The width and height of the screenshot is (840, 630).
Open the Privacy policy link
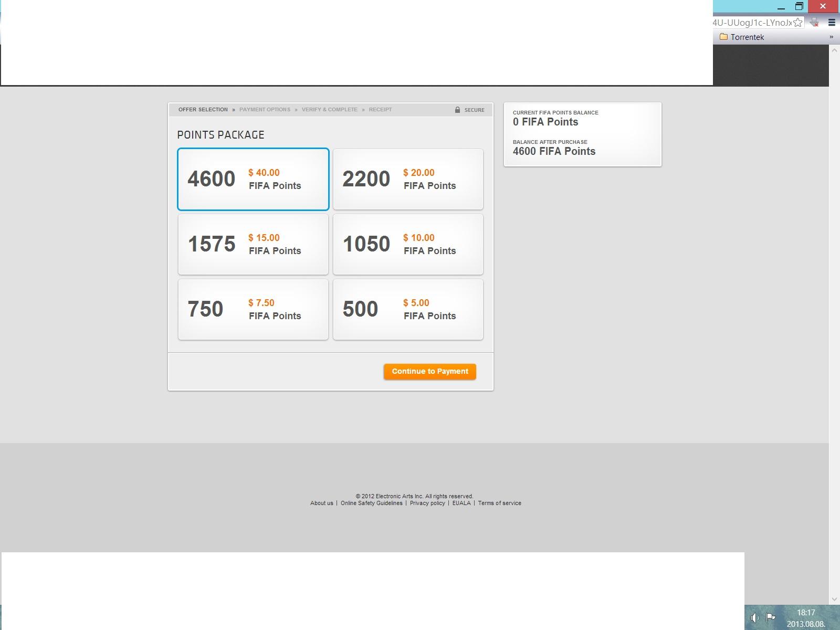click(x=427, y=503)
